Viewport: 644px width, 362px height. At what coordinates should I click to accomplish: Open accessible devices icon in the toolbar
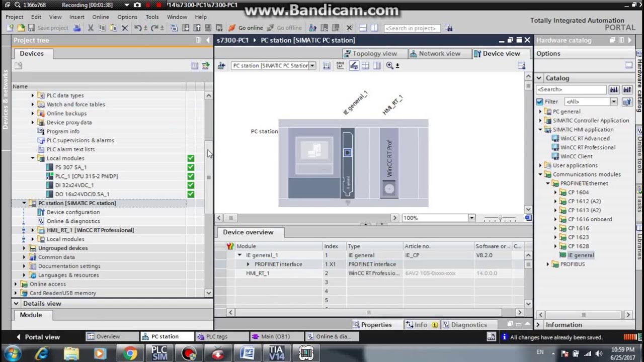pos(312,28)
